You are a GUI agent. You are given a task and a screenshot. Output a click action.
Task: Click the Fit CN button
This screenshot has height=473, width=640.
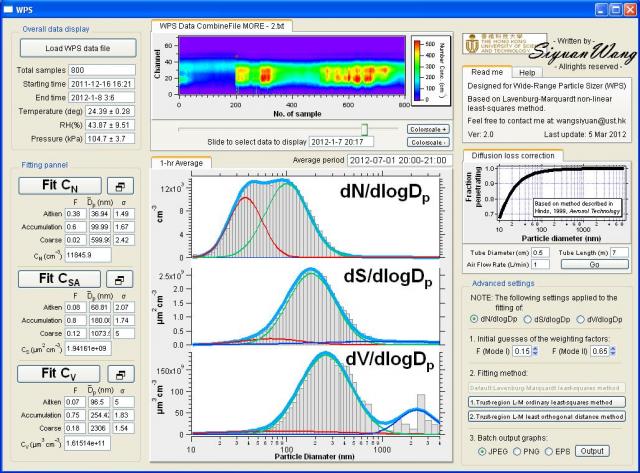point(60,186)
